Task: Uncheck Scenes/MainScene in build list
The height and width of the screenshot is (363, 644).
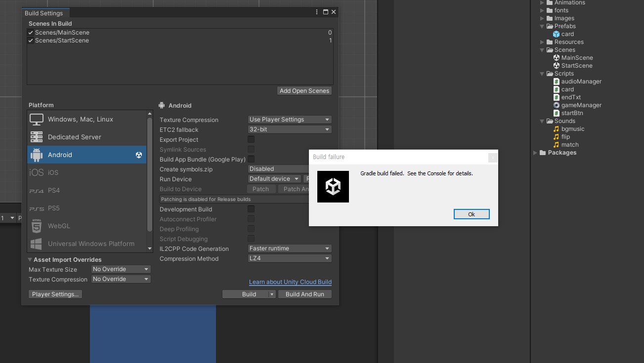Action: 31,33
